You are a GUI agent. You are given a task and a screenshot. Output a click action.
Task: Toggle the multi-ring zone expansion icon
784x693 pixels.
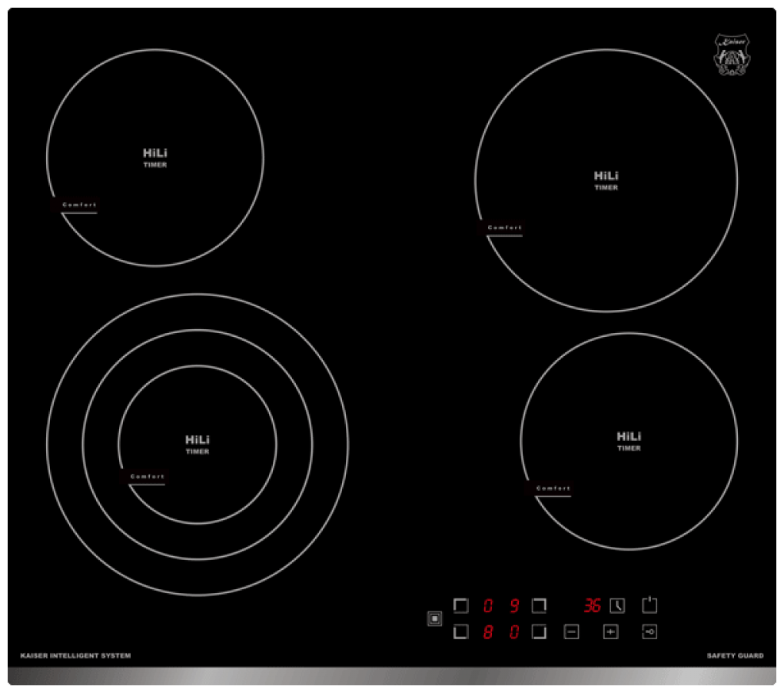point(435,619)
